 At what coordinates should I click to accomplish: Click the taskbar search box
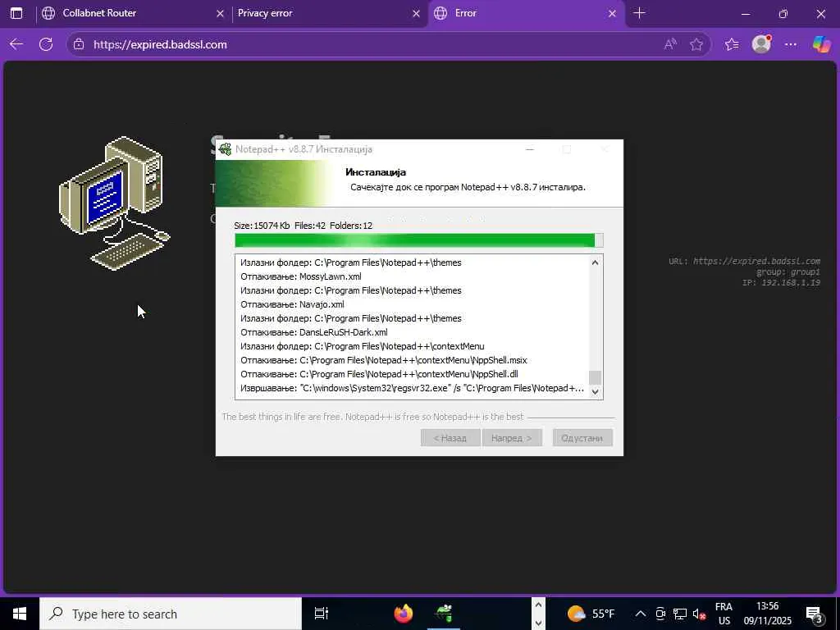[x=171, y=614]
